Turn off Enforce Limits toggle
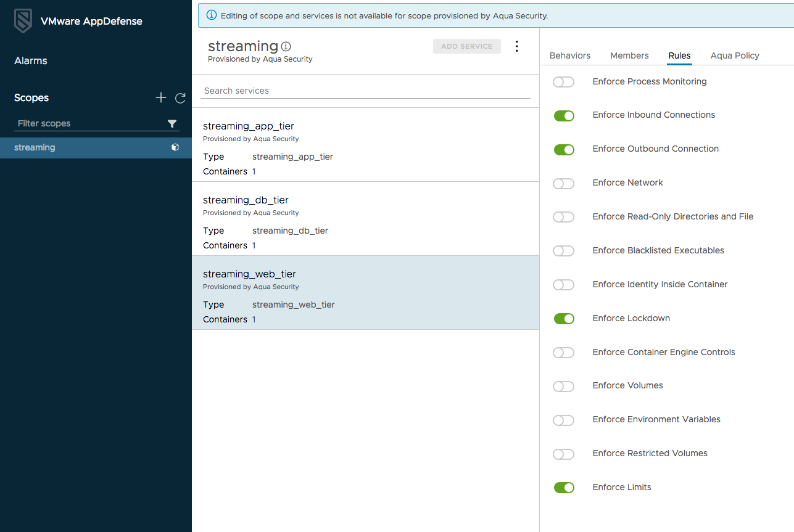Screen dimensions: 794x532 tap(564, 488)
